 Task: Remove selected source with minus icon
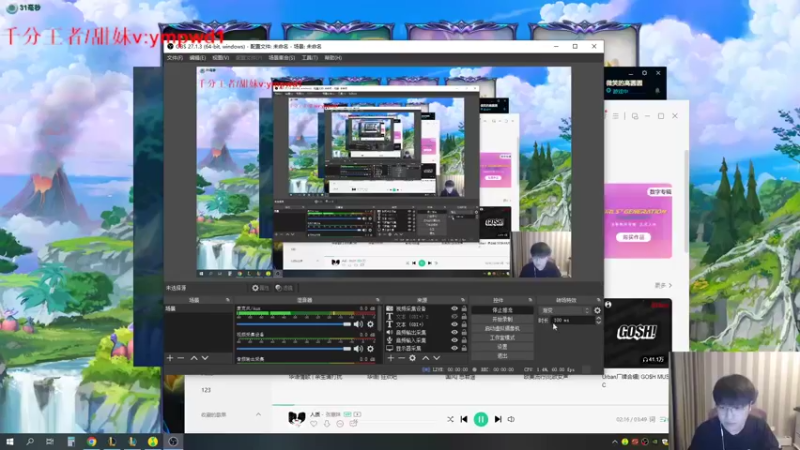pyautogui.click(x=401, y=358)
